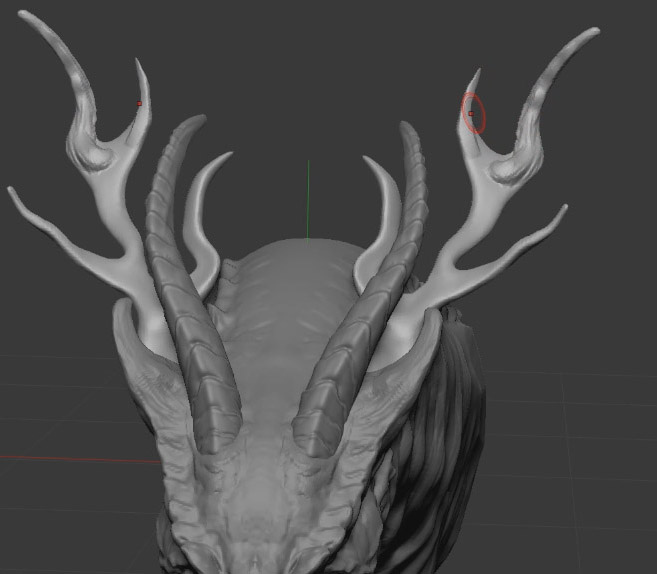Click the red symmetry dot on left antler
This screenshot has height=574, width=657.
(x=140, y=103)
